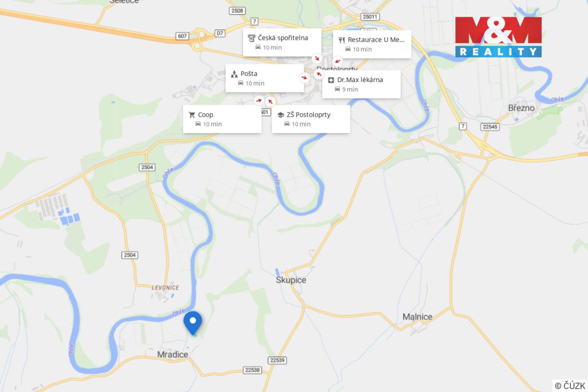This screenshot has height=392, width=588.
Task: Select the Restaurace U Me... card
Action: click(x=372, y=44)
